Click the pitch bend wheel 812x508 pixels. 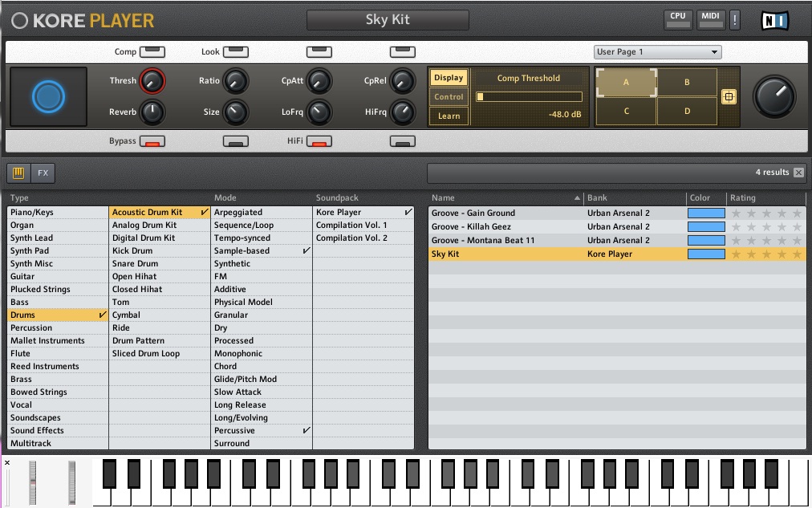click(33, 482)
